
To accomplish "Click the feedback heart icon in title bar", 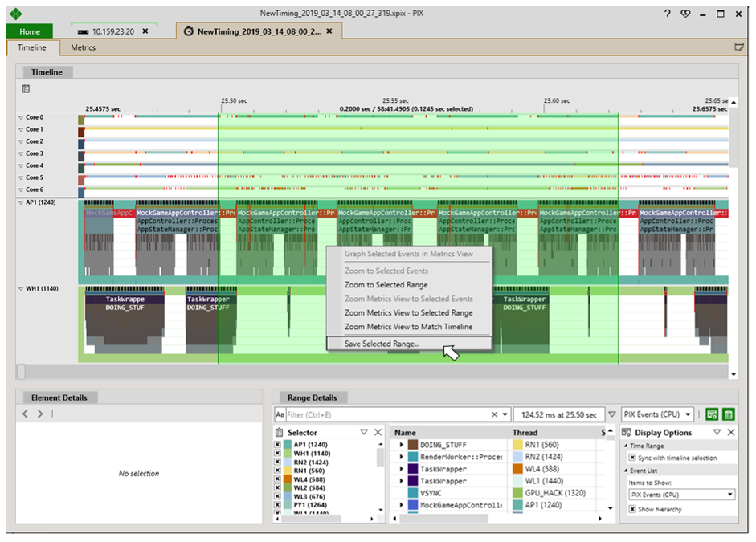I will tap(685, 14).
